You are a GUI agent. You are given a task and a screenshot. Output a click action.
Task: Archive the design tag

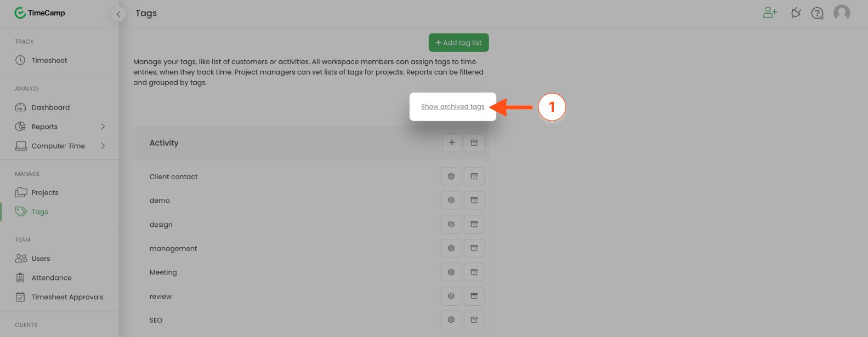(474, 224)
